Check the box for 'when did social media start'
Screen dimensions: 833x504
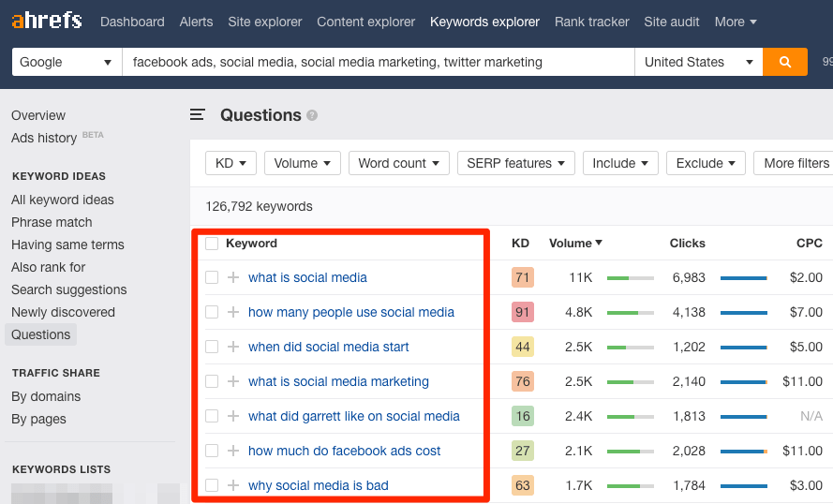click(x=212, y=347)
